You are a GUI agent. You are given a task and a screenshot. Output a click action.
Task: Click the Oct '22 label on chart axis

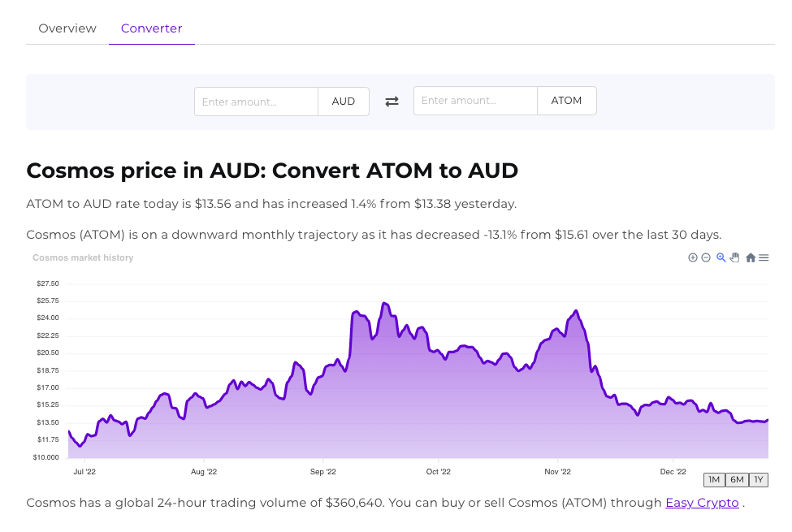438,471
